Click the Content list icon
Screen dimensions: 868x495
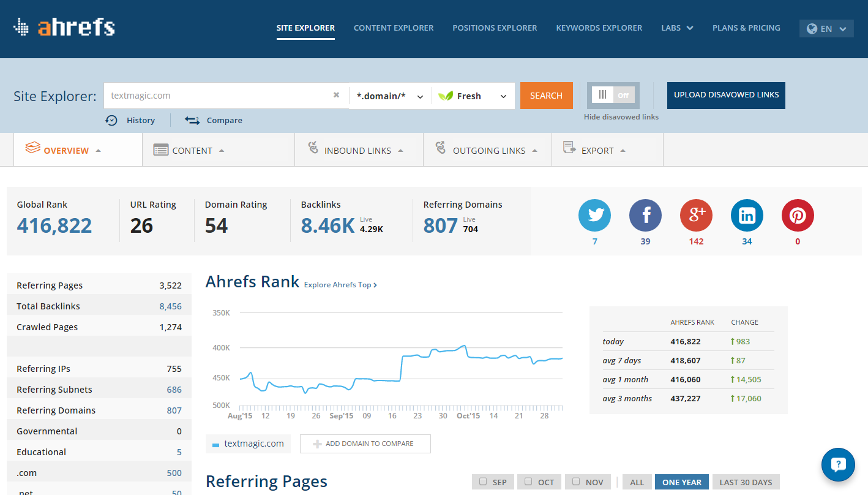161,150
